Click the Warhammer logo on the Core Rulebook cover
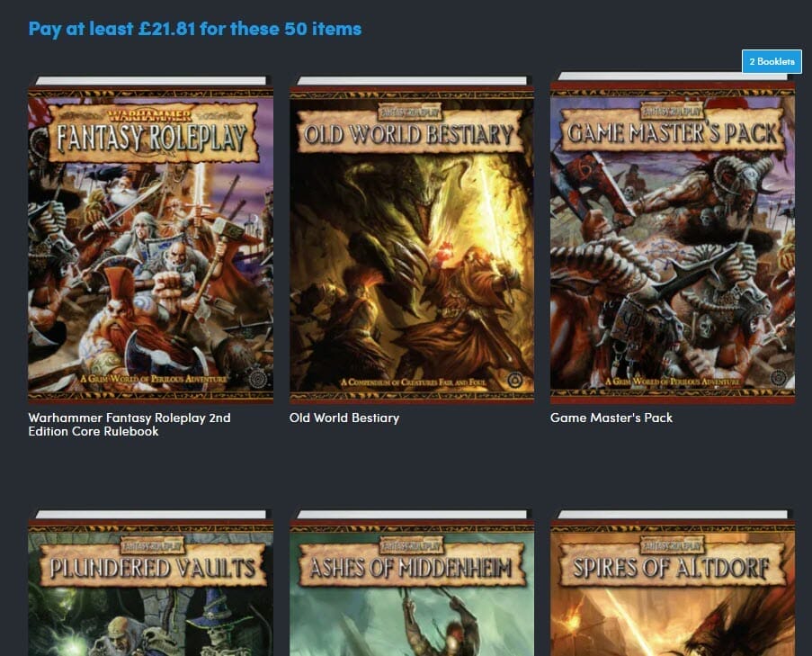 click(151, 115)
